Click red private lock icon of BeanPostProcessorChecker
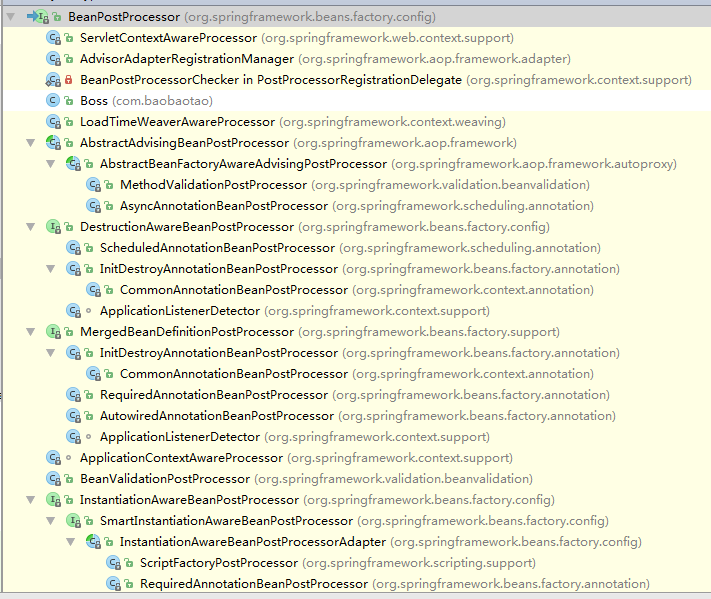Image resolution: width=711 pixels, height=599 pixels. click(68, 80)
